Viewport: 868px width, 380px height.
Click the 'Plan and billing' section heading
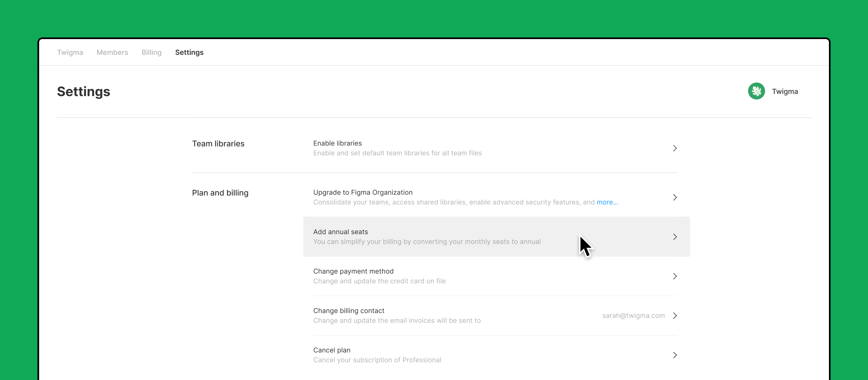point(220,193)
